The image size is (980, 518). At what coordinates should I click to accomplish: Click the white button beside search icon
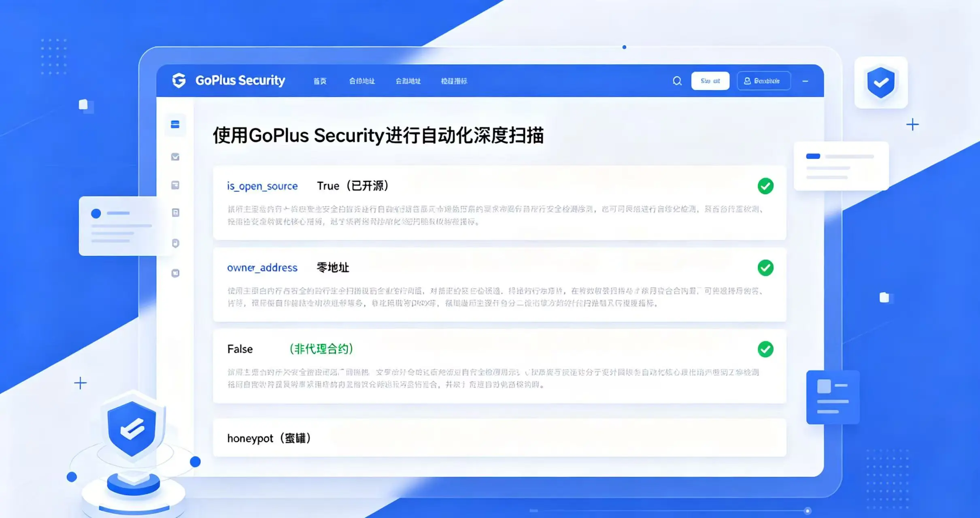point(710,81)
